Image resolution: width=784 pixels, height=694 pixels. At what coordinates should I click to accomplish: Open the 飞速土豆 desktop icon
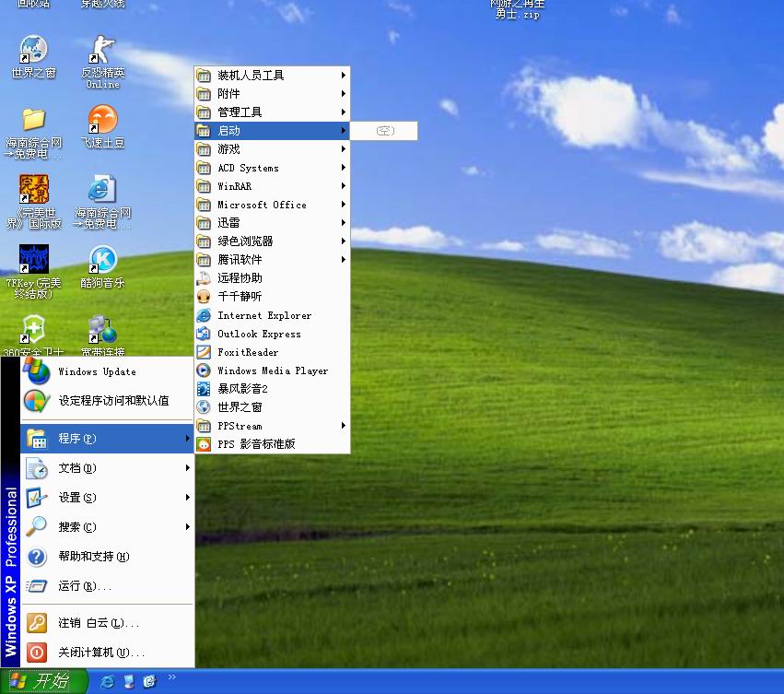click(102, 127)
